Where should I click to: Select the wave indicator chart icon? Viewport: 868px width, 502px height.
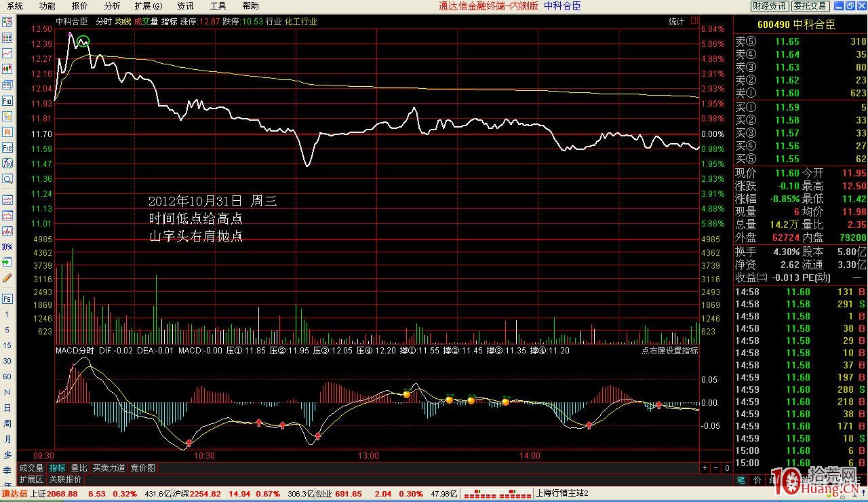pyautogui.click(x=7, y=200)
